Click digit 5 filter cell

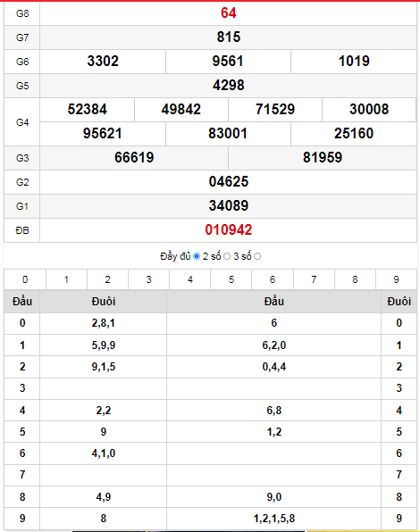pos(231,279)
